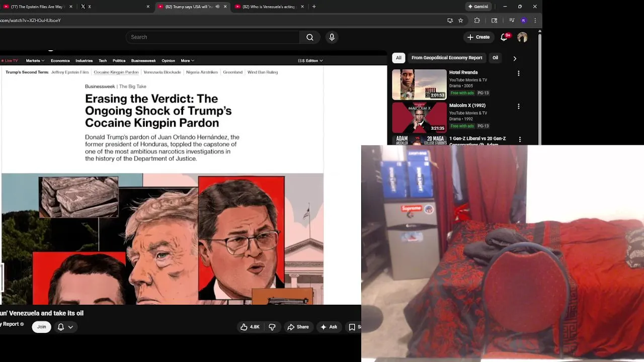Bookmark this page with the star icon

(460, 21)
